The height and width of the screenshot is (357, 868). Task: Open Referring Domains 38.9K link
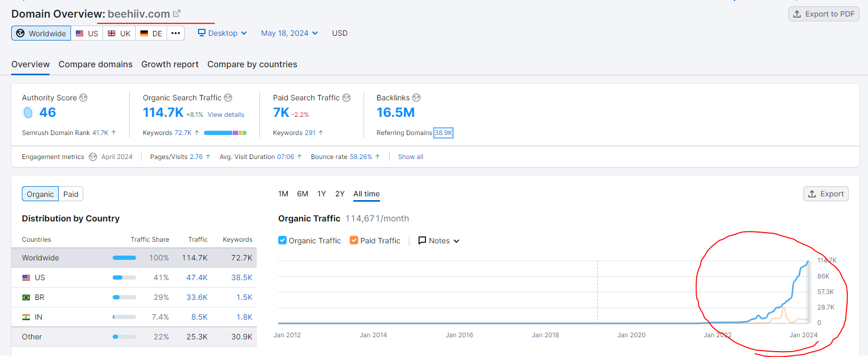(443, 133)
